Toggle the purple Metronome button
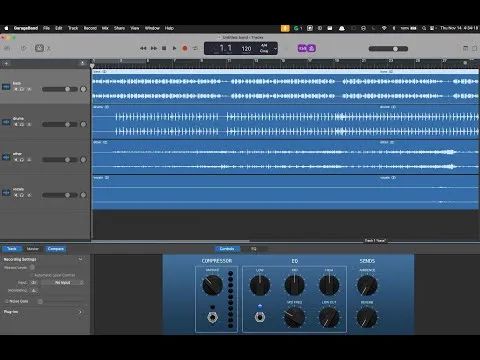The image size is (480, 360). coord(312,48)
